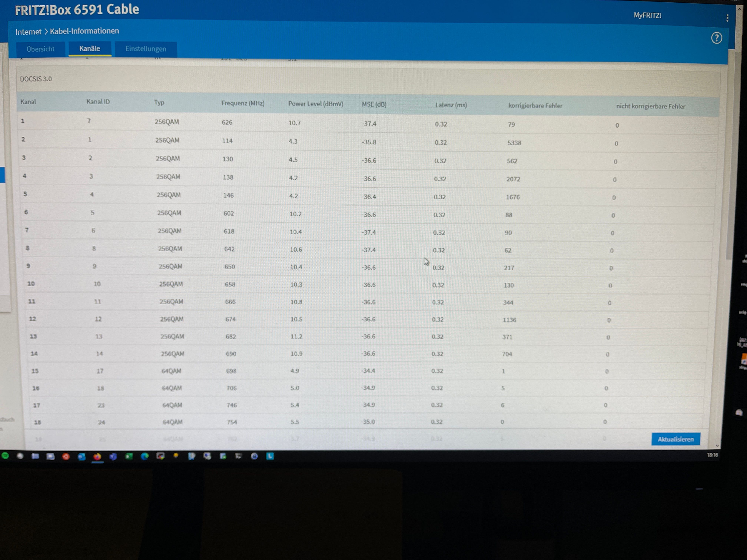Click the power level value 4.5
747x560 pixels.
293,160
